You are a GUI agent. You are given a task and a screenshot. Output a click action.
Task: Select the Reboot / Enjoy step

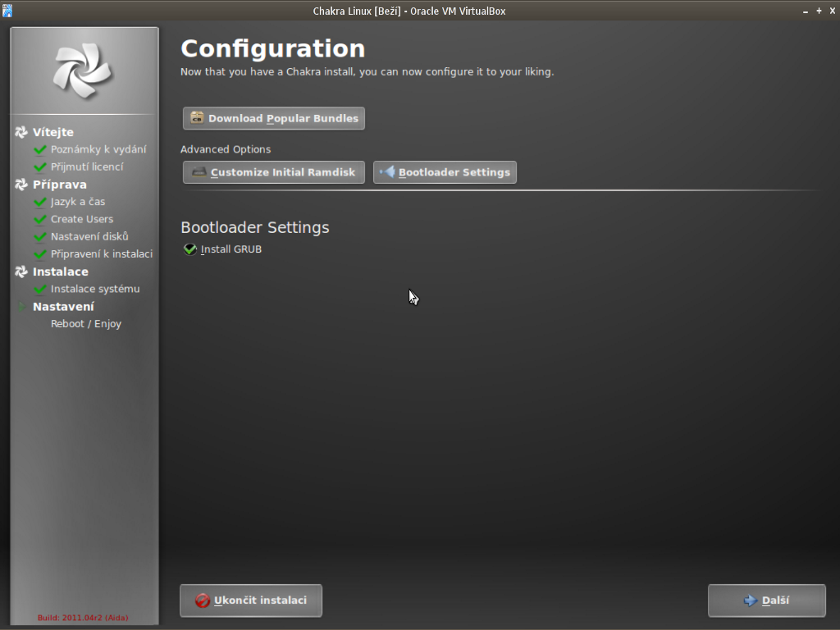point(86,323)
